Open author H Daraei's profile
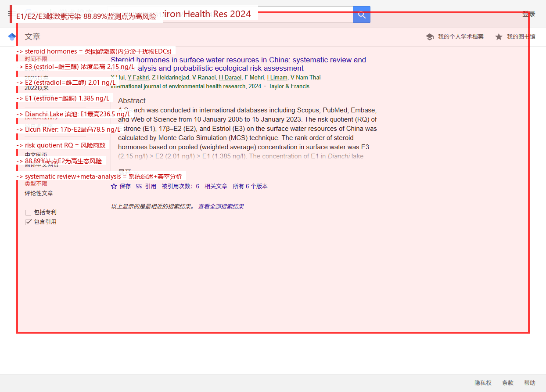This screenshot has height=392, width=546. tap(230, 77)
